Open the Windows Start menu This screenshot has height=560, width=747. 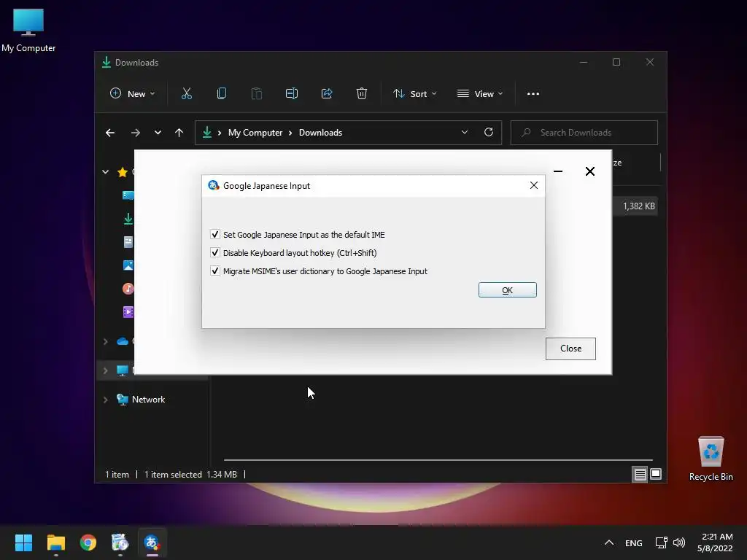pyautogui.click(x=23, y=542)
